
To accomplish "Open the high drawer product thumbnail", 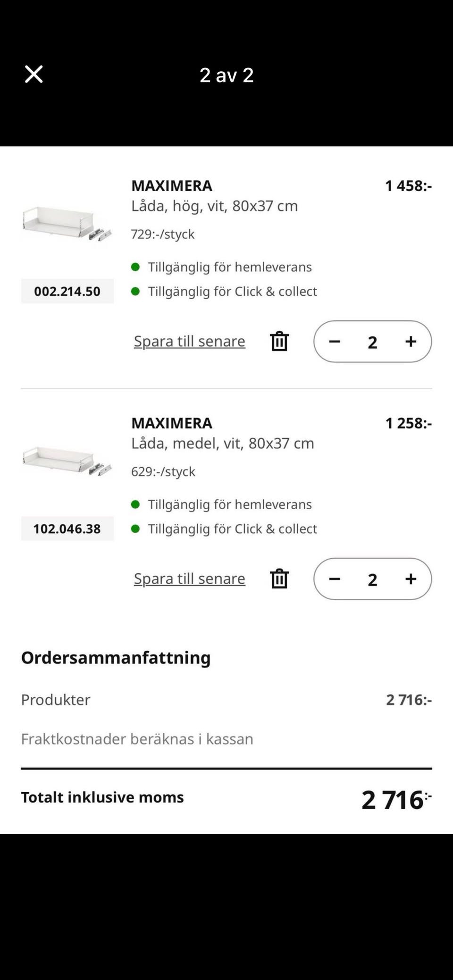I will [67, 224].
